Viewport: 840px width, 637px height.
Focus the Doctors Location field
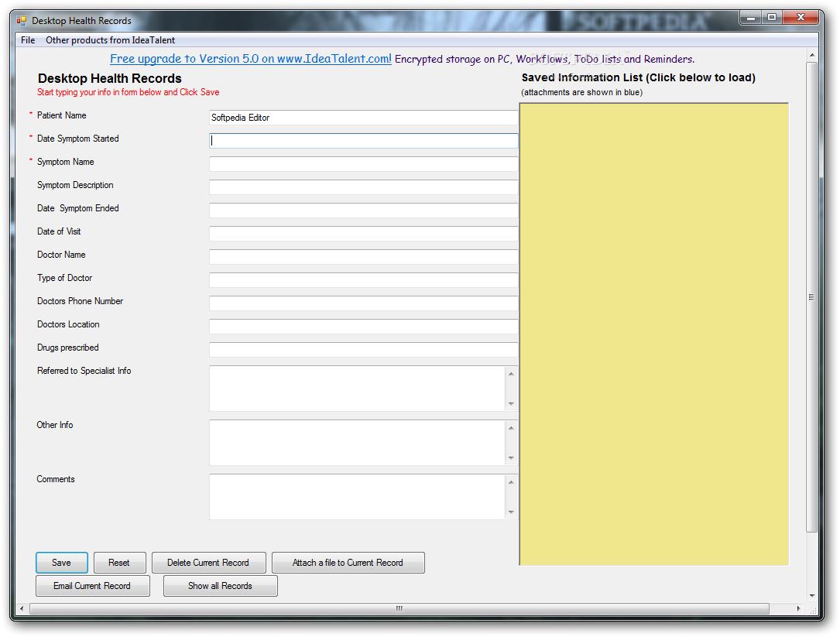pos(363,327)
